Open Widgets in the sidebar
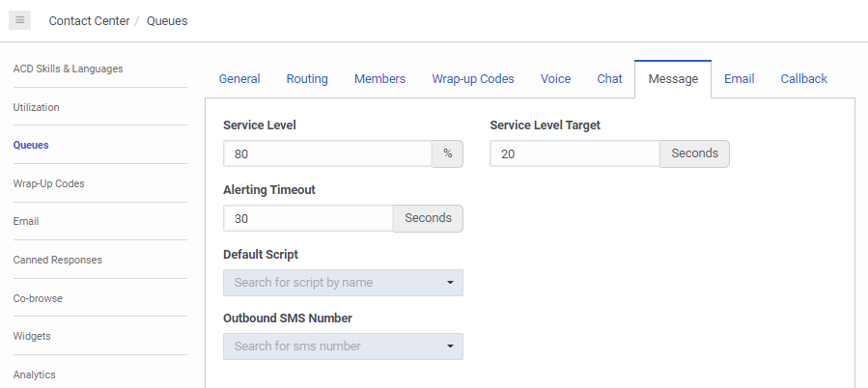 point(32,336)
